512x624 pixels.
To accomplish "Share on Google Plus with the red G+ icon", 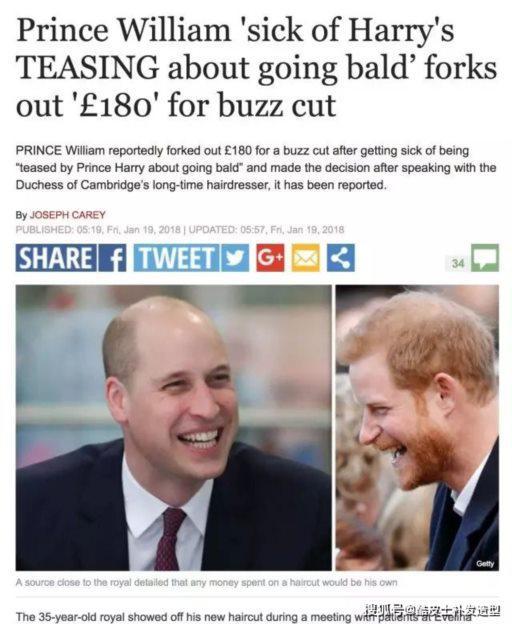I will 270,258.
